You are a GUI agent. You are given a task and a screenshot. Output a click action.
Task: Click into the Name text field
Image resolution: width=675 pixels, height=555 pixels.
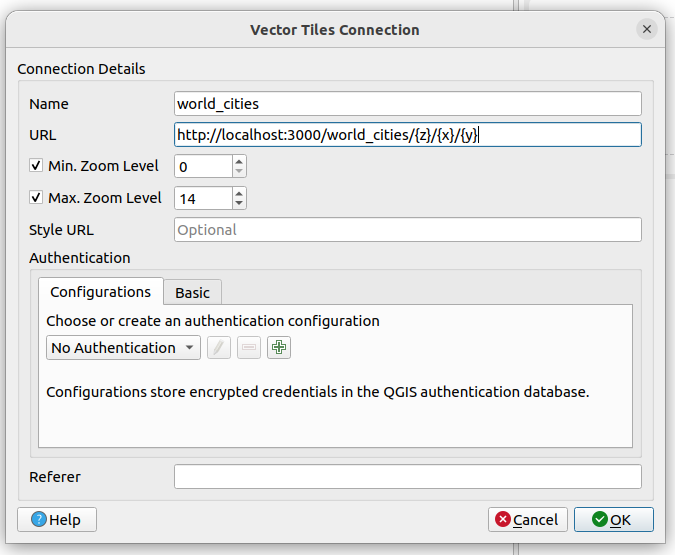tap(407, 104)
